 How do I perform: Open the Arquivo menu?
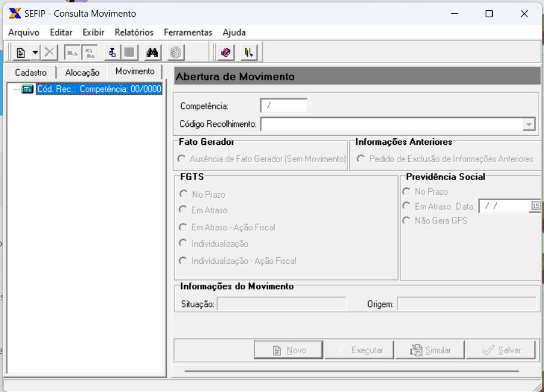click(x=24, y=32)
